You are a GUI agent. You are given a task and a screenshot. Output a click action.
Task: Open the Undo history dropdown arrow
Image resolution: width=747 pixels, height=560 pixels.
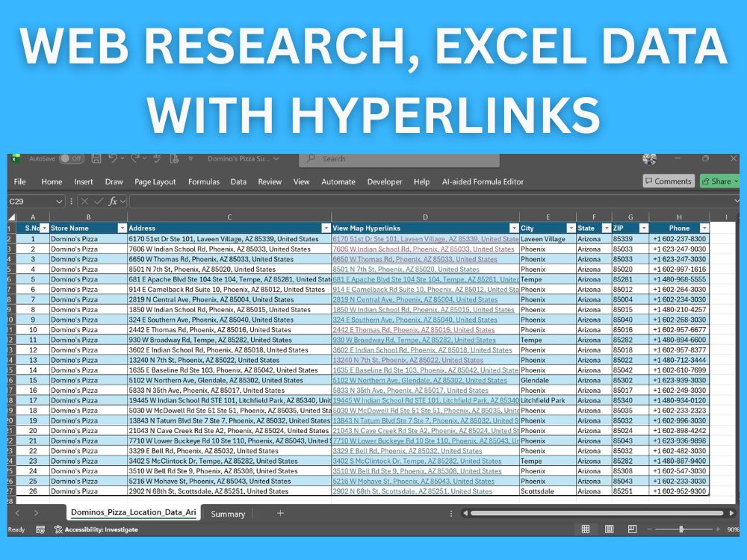click(123, 158)
